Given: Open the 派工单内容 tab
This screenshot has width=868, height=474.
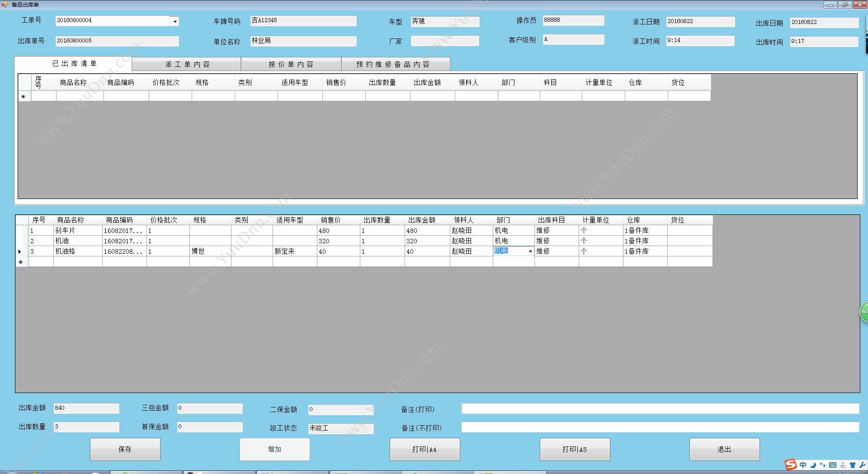Looking at the screenshot, I should click(187, 64).
